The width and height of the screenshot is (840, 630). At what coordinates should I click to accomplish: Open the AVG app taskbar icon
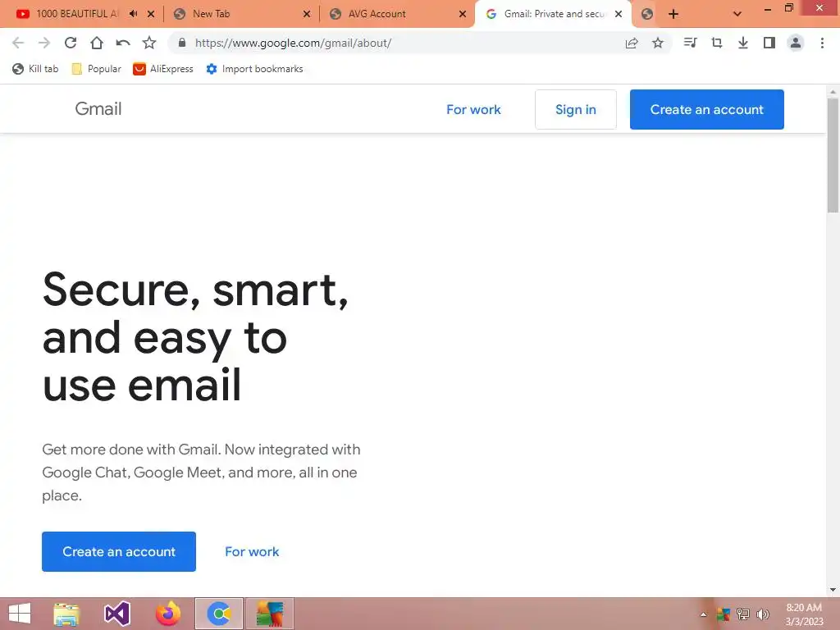pyautogui.click(x=269, y=614)
